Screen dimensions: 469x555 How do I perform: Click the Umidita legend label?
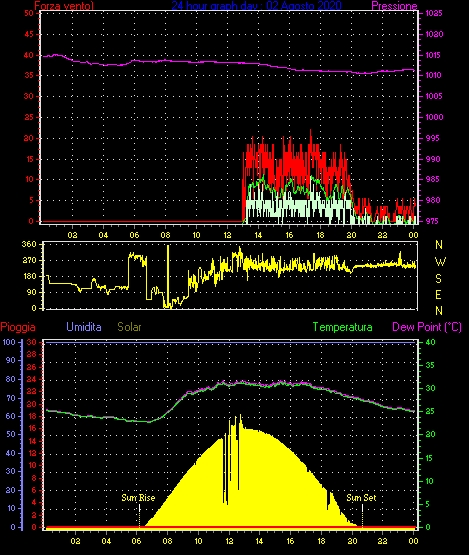(84, 327)
